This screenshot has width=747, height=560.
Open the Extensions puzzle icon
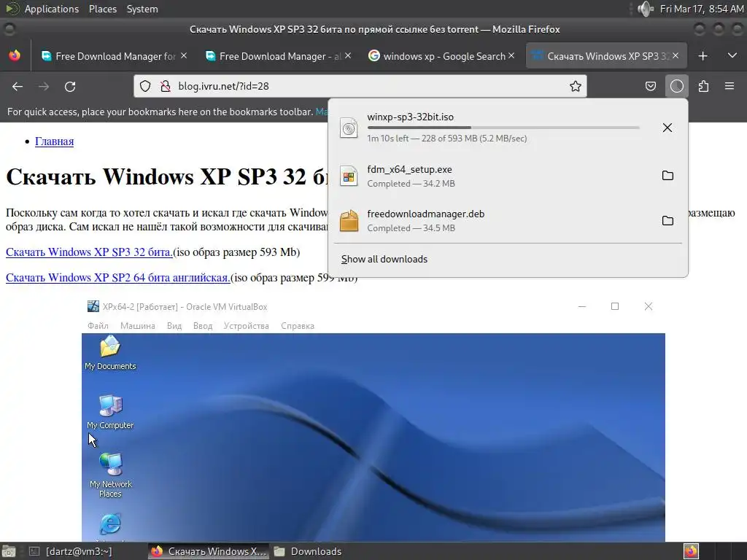click(x=704, y=86)
